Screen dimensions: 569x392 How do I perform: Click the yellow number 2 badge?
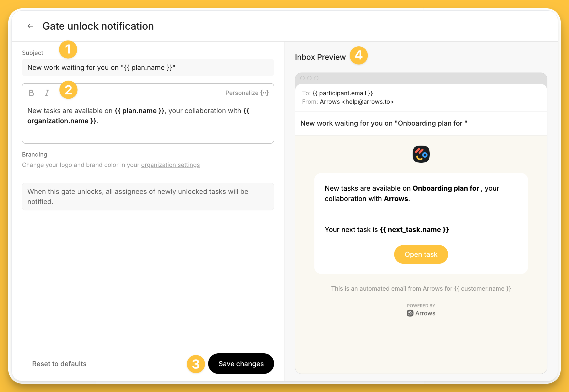coord(68,90)
